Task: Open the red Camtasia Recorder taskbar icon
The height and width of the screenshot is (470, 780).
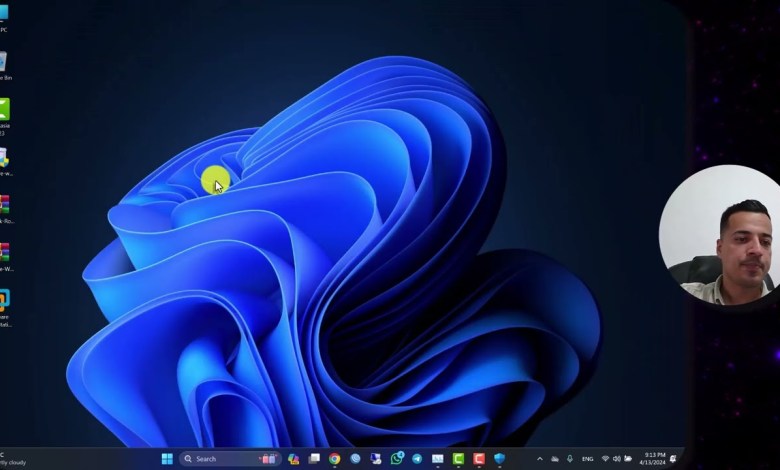Action: 479,459
